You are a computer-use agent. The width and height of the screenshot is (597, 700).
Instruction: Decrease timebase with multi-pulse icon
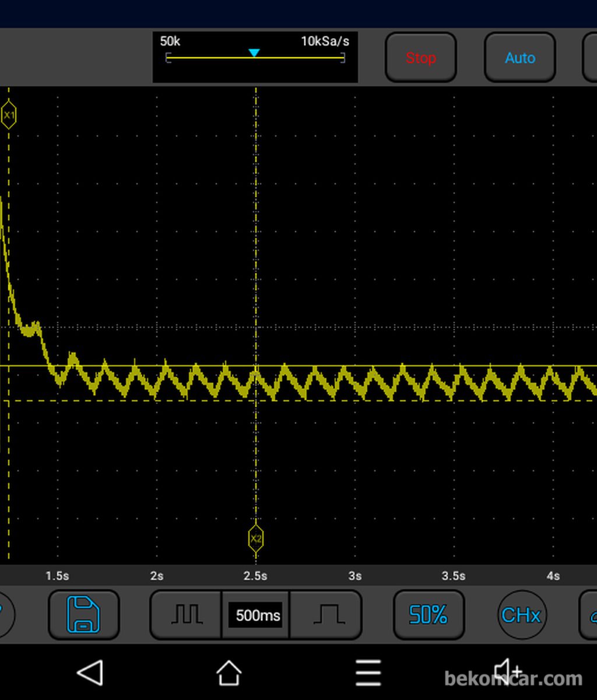point(187,615)
